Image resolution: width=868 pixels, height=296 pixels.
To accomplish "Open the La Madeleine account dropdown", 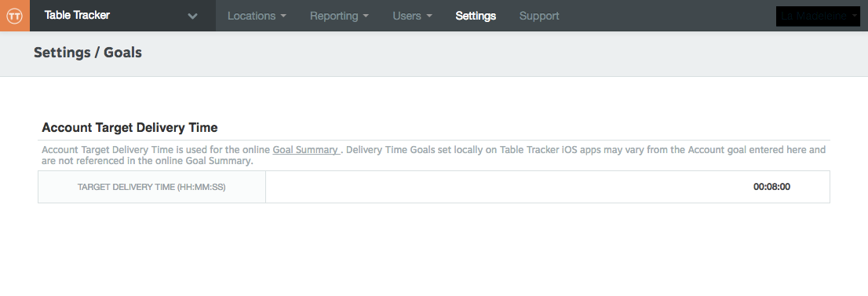I will click(818, 16).
